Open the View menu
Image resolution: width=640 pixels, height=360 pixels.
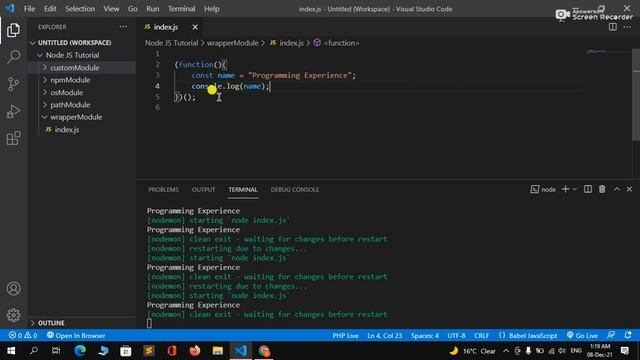111,9
